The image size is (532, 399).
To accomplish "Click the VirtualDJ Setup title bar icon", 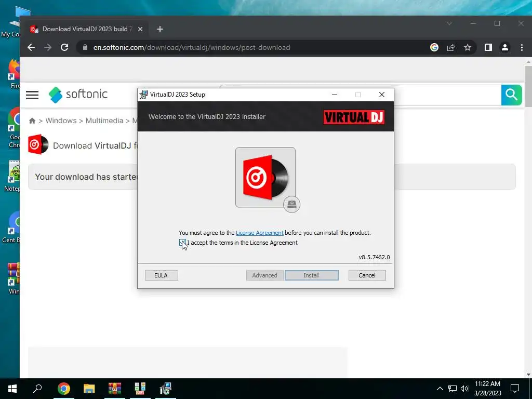I will (143, 95).
